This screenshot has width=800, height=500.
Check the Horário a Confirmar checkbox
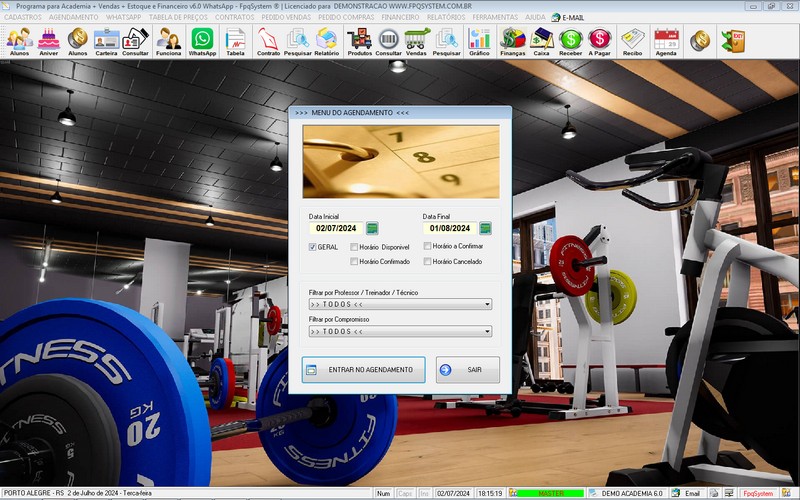(x=427, y=246)
